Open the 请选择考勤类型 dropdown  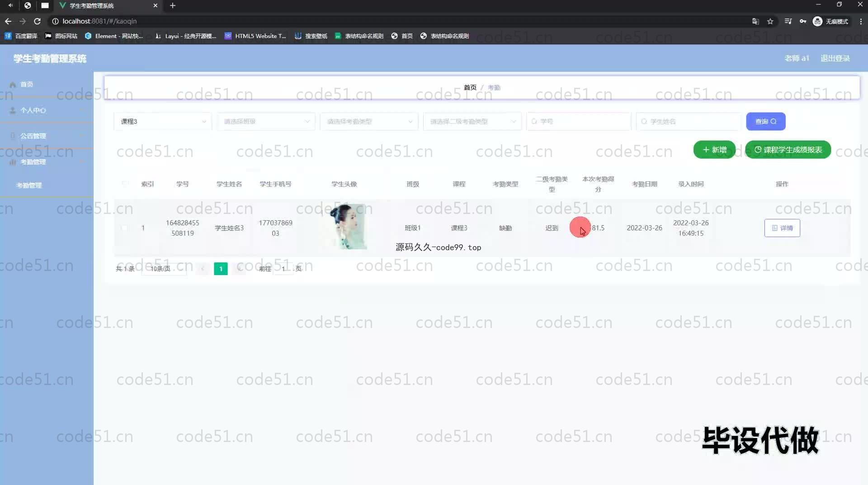click(x=369, y=121)
